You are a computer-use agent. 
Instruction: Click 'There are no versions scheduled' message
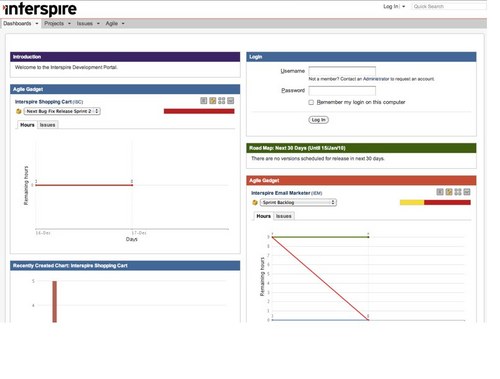point(318,159)
